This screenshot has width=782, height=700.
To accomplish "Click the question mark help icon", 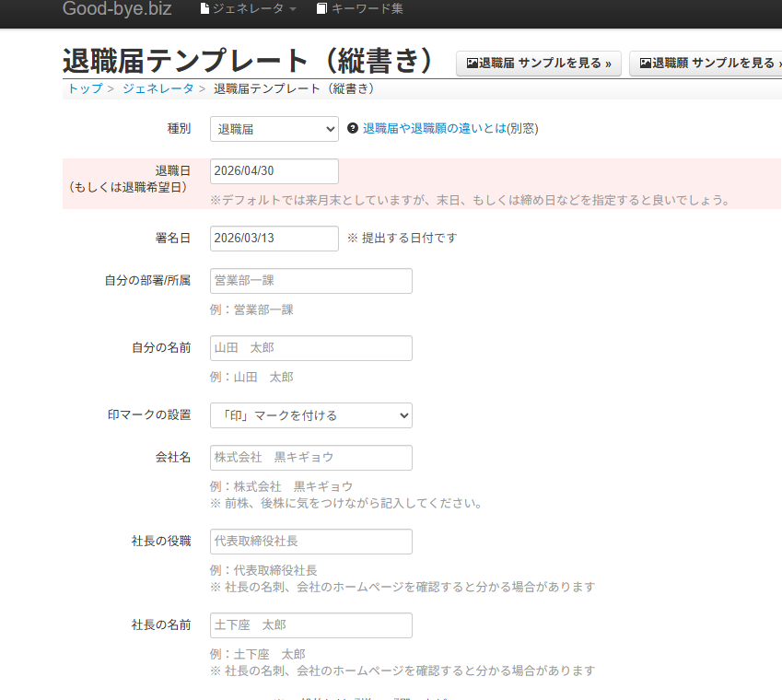I will click(353, 129).
